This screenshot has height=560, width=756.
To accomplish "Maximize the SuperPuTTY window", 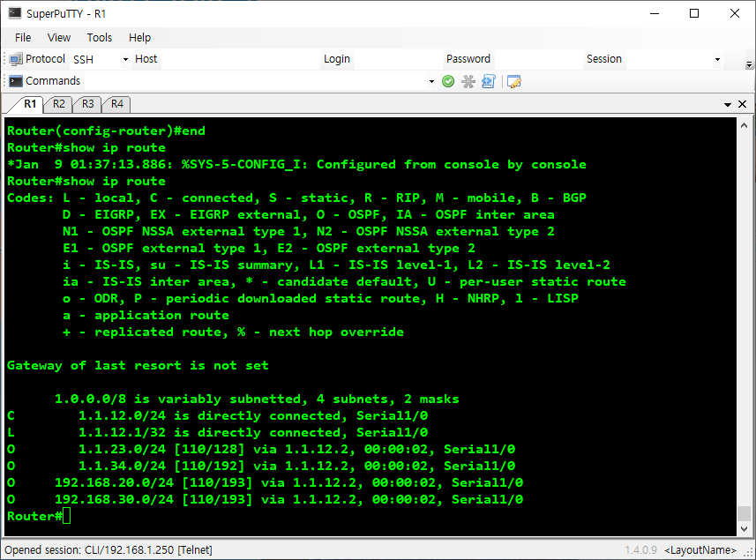I will click(694, 13).
